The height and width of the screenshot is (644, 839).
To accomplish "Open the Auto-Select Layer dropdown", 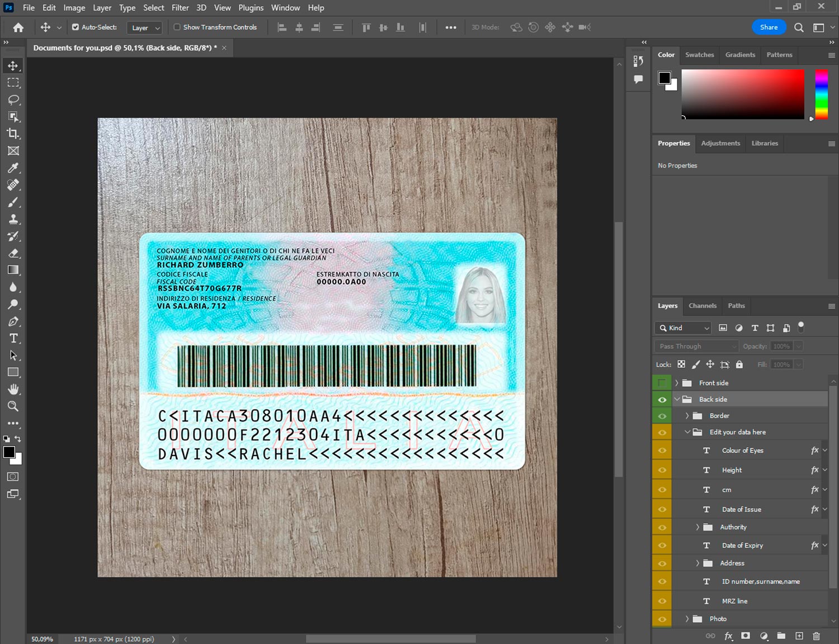I will 144,27.
